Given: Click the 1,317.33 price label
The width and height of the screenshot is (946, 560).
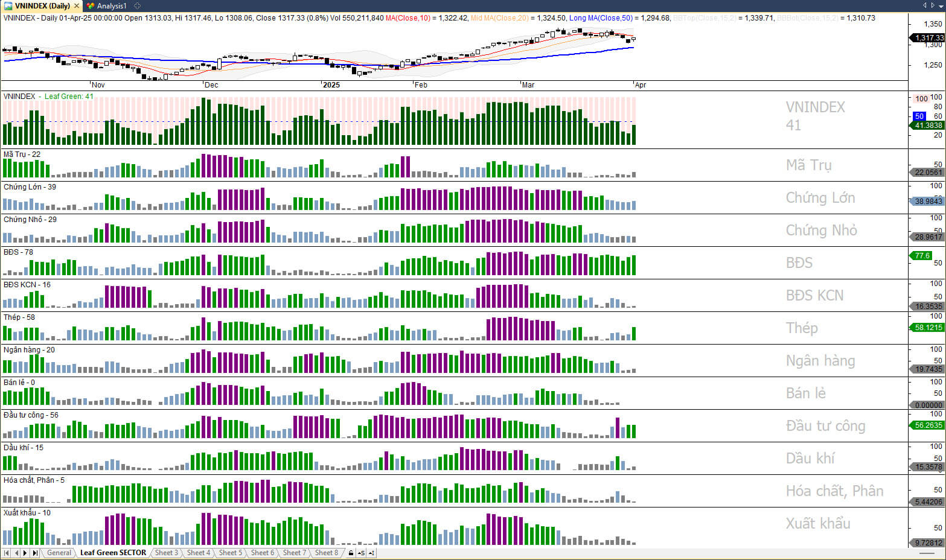Looking at the screenshot, I should 928,38.
